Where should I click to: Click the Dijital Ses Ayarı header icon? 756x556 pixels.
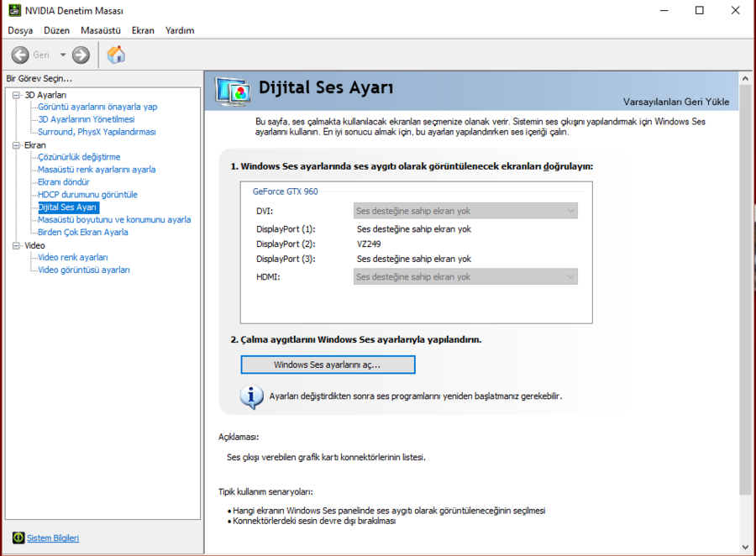tap(234, 91)
